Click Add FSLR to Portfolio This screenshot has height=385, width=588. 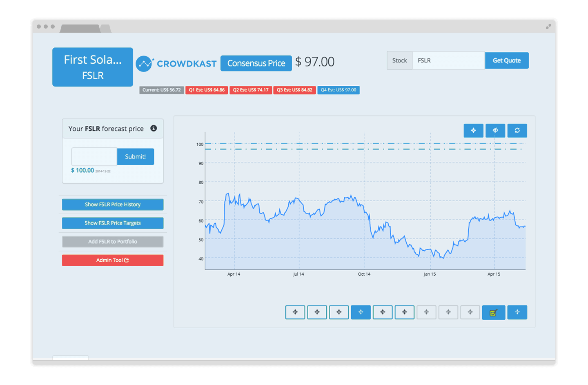click(x=113, y=242)
